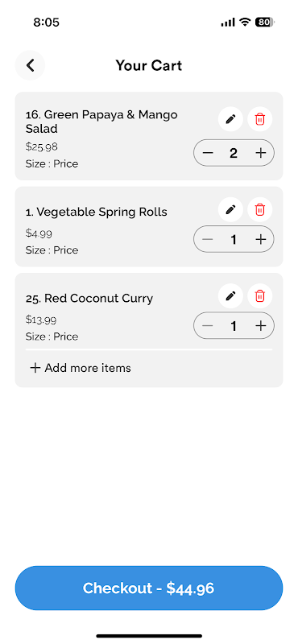
Task: Go back using the chevron arrow
Action: coord(30,65)
